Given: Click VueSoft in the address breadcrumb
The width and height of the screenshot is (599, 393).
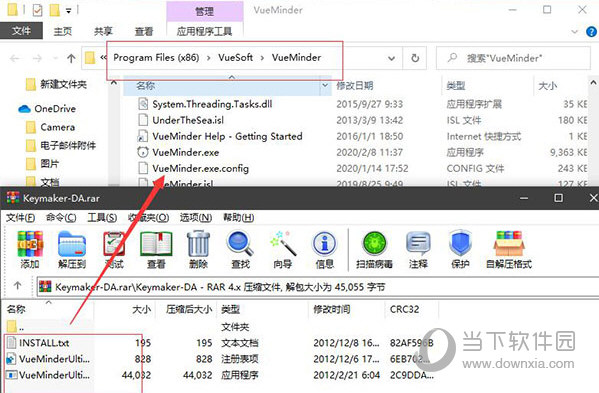Looking at the screenshot, I should click(235, 58).
